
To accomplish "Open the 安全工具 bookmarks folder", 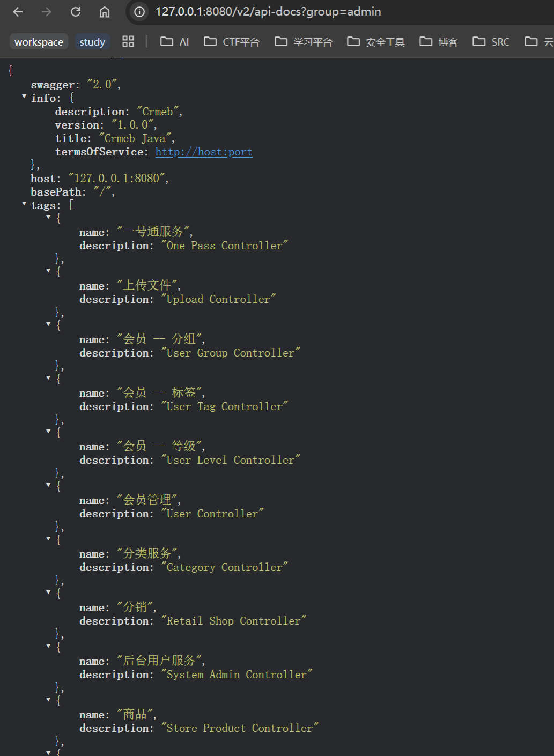I will (x=375, y=42).
